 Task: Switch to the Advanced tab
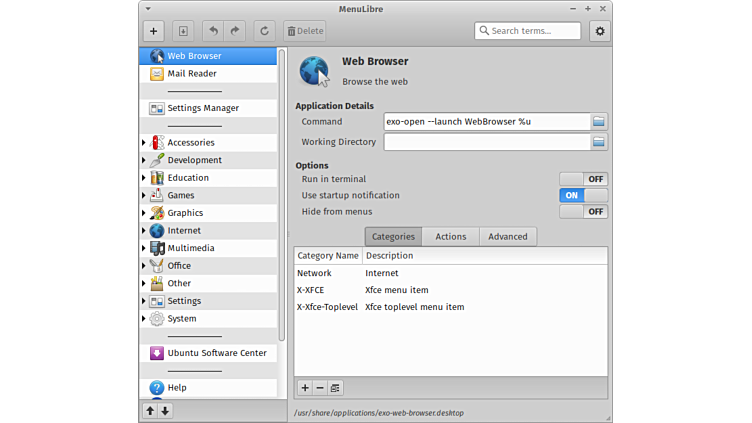pos(507,237)
